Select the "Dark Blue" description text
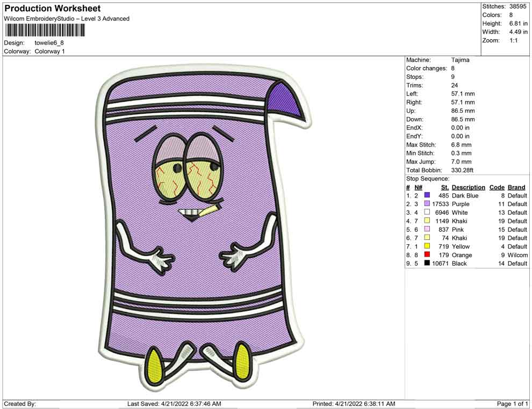The height and width of the screenshot is (409, 532). (465, 195)
